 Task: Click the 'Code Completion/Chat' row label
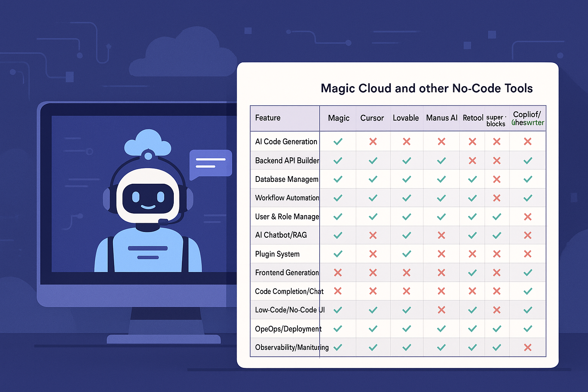(x=289, y=291)
